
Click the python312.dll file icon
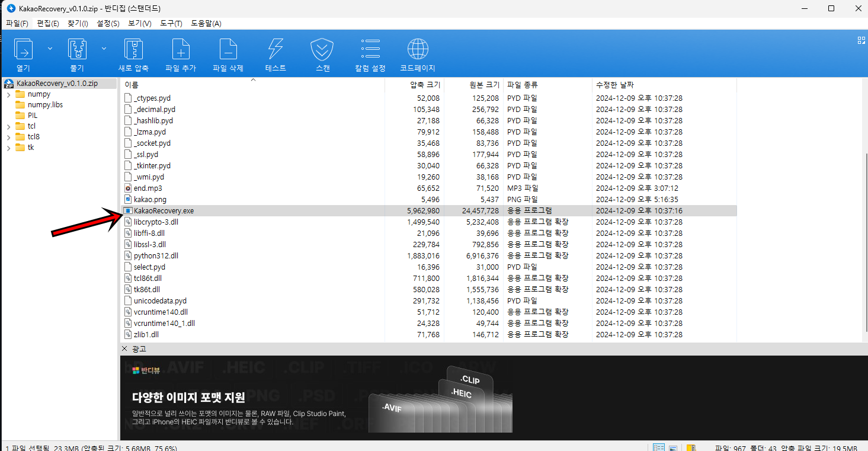[129, 255]
